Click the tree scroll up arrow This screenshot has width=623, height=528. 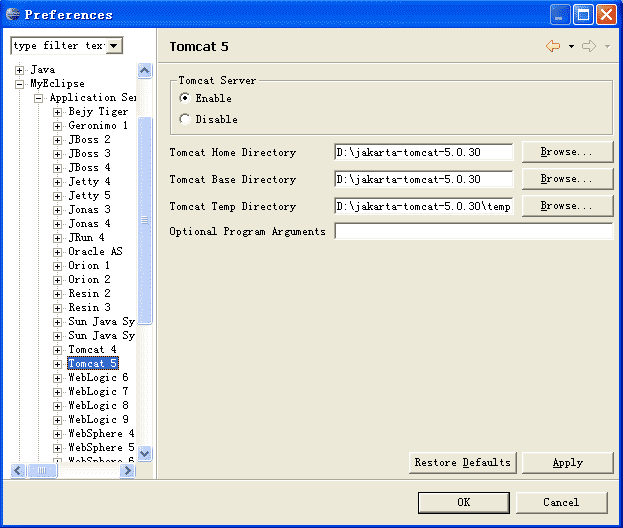pos(145,71)
